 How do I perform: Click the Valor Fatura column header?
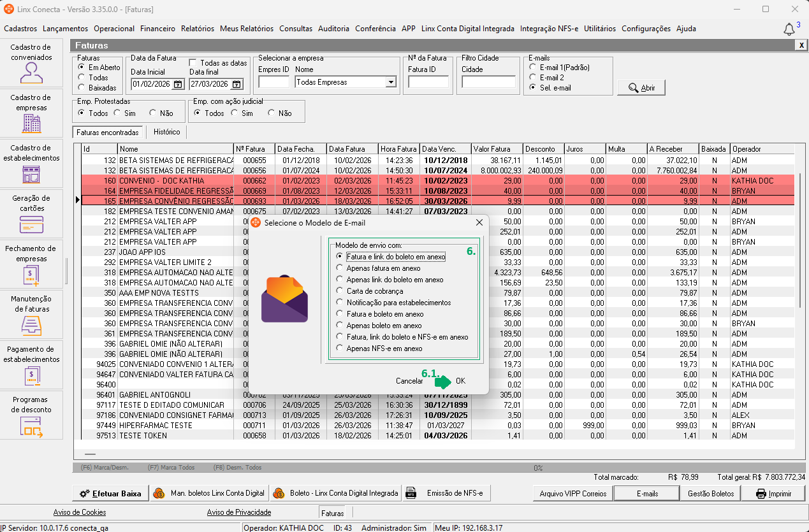tap(497, 149)
